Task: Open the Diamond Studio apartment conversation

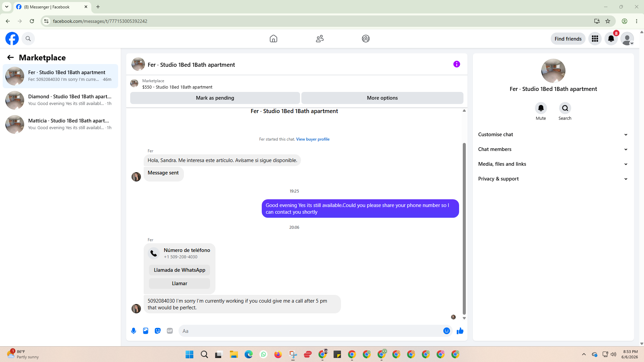Action: pos(60,100)
